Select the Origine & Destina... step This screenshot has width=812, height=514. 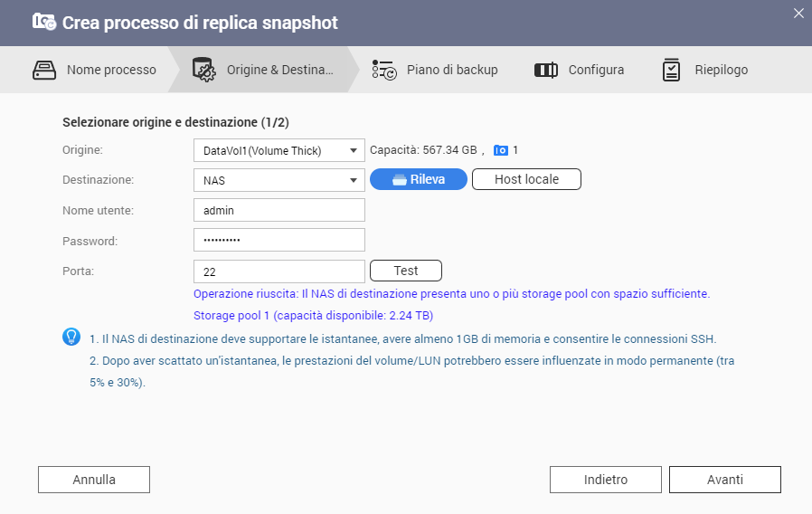(263, 70)
